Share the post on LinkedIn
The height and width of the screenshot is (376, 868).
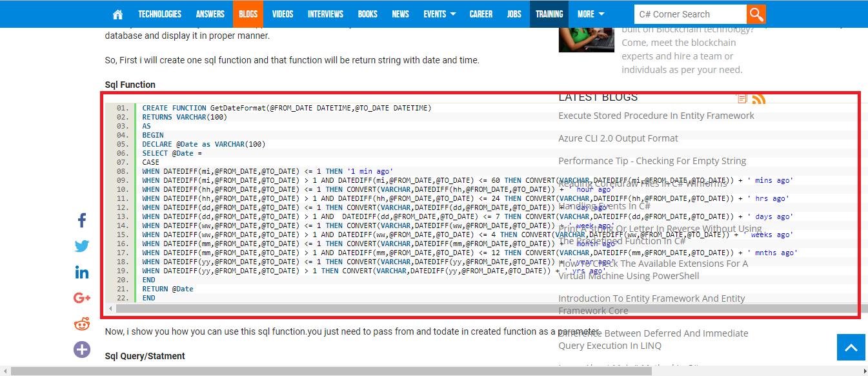pyautogui.click(x=82, y=272)
